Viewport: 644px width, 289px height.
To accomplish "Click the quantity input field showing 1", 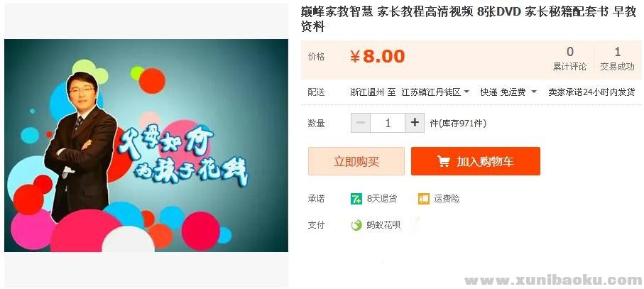I will click(x=388, y=123).
